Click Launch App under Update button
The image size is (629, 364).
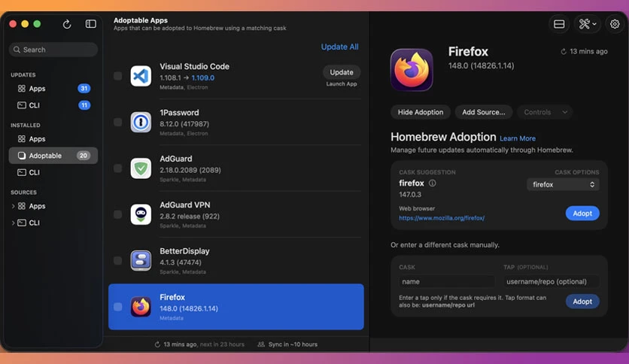pyautogui.click(x=342, y=83)
